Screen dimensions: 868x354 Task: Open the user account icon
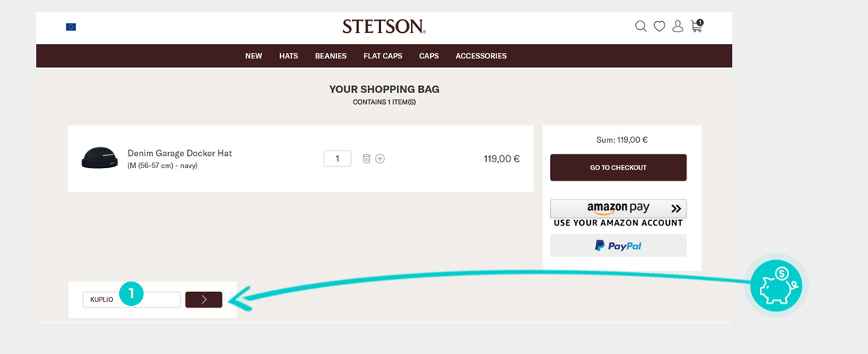click(x=677, y=27)
